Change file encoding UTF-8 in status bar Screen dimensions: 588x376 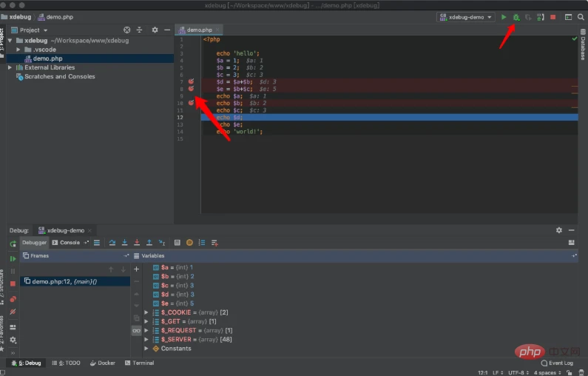(518, 372)
